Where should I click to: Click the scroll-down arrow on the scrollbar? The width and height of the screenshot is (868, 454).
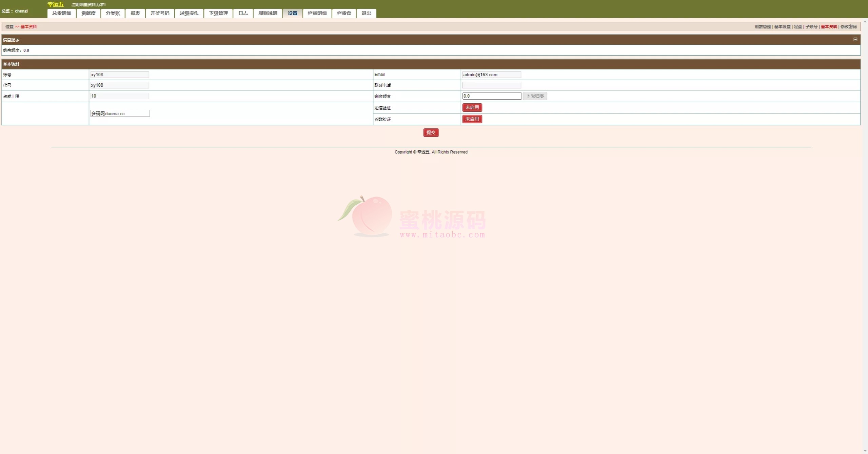[x=865, y=451]
